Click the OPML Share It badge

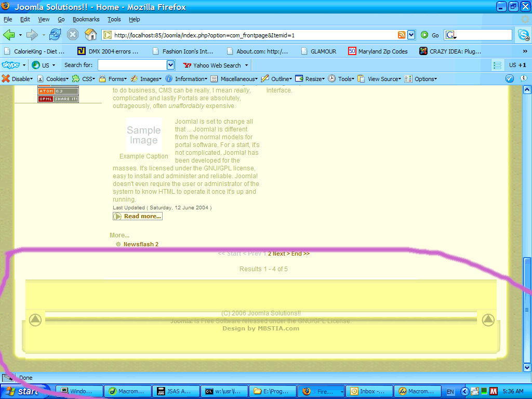tap(58, 99)
